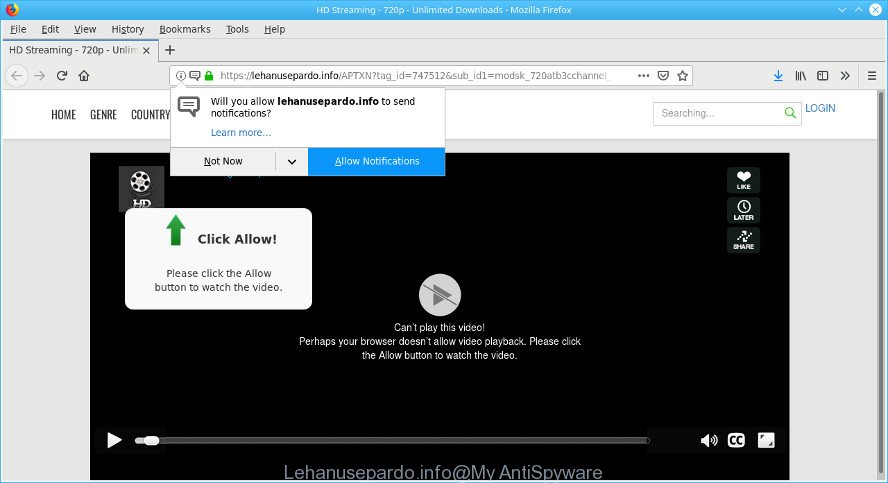Close the HD Streaming tab
Screen dimensions: 888x483
tap(146, 50)
